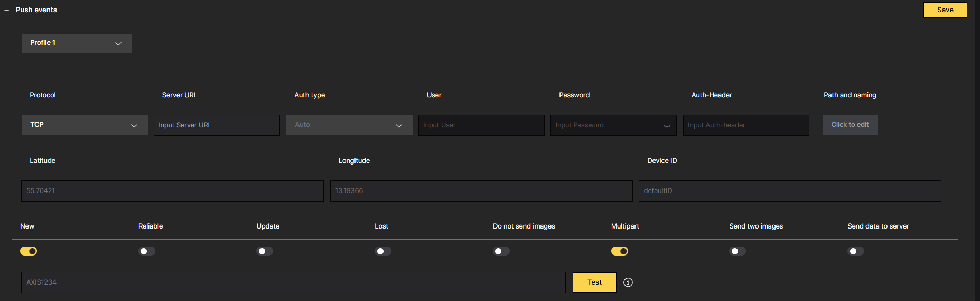
Task: Toggle Do not send images on
Action: point(501,251)
